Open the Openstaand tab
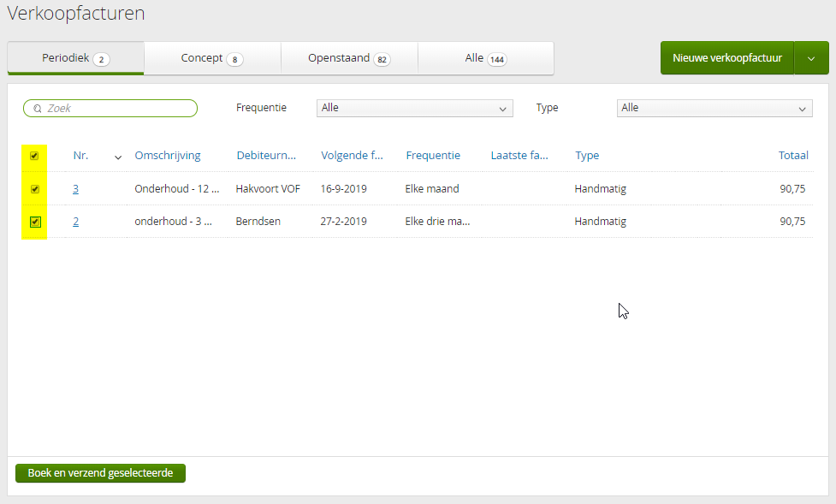The height and width of the screenshot is (504, 836). click(349, 58)
